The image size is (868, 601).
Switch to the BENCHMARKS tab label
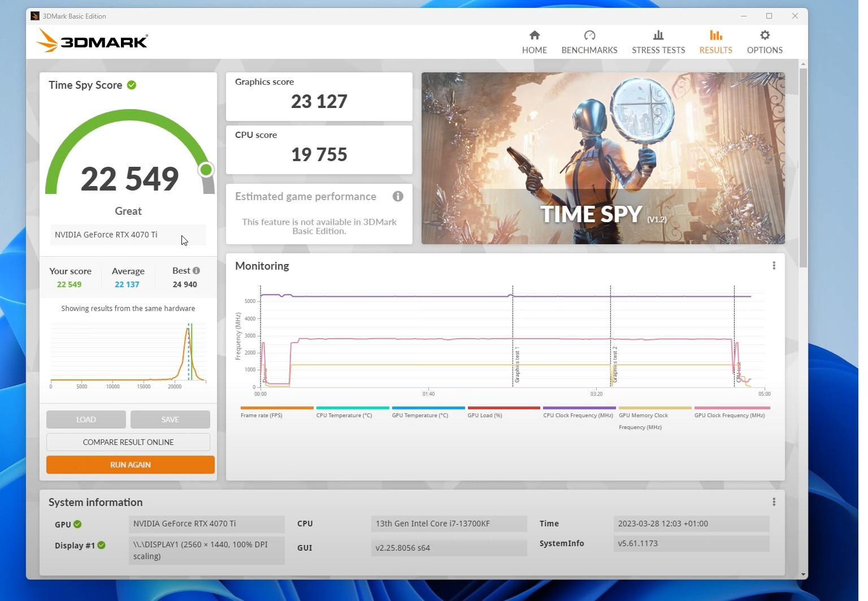click(589, 50)
